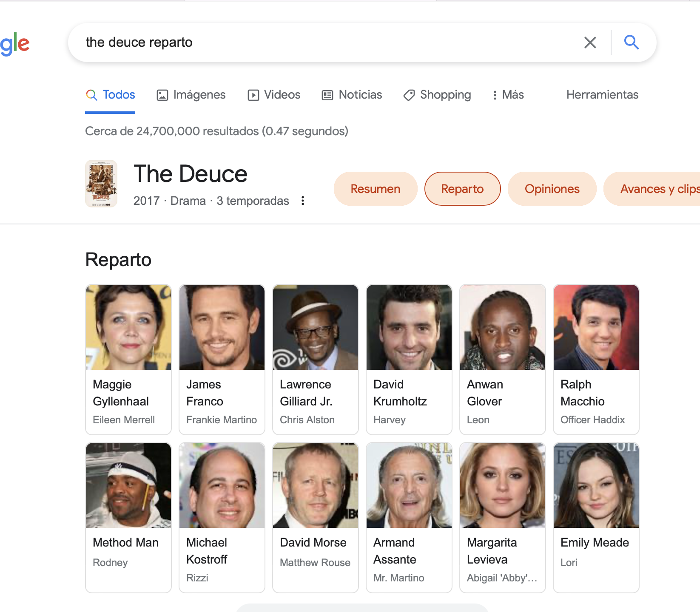The height and width of the screenshot is (612, 700).
Task: Click the 2017 · Drama · 3 temporadas subtitle
Action: point(211,201)
